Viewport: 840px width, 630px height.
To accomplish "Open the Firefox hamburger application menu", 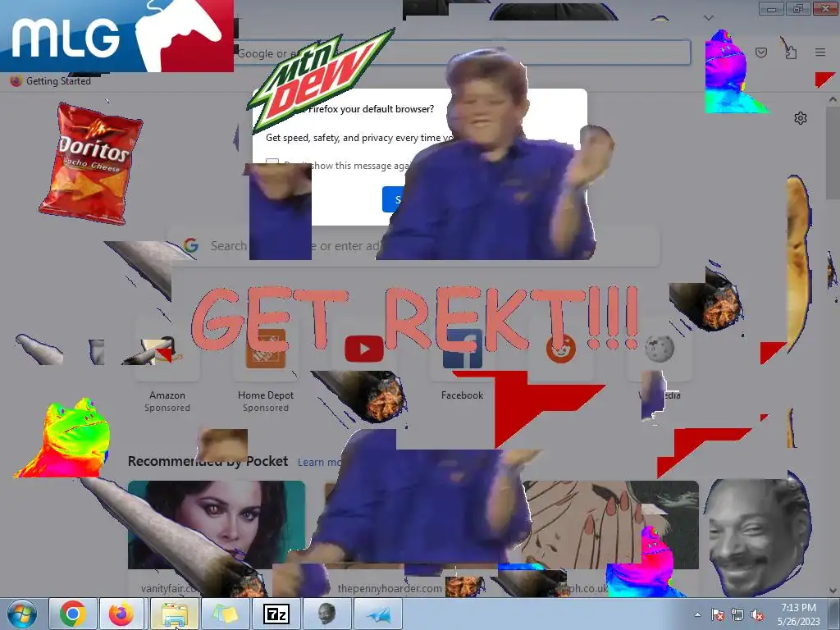I will pos(820,52).
